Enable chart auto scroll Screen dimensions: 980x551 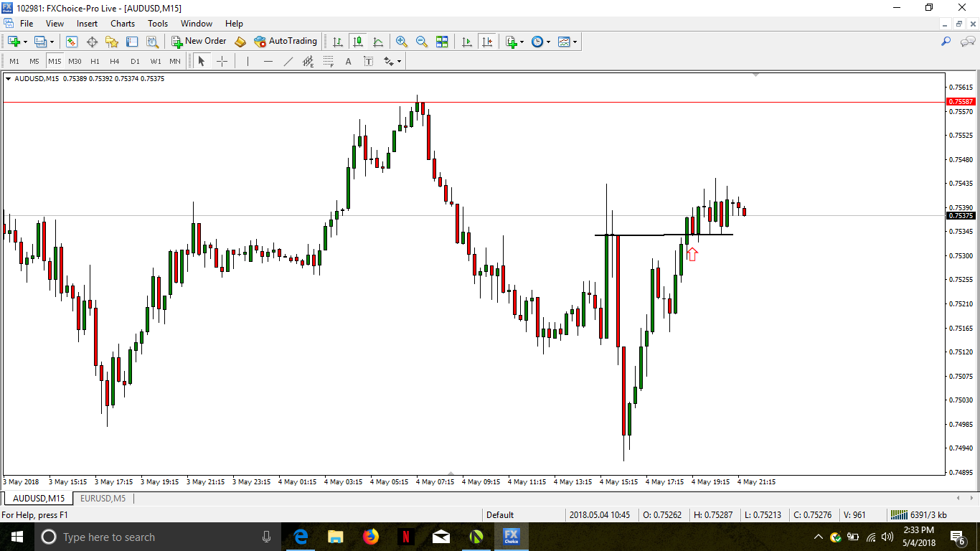pyautogui.click(x=467, y=42)
